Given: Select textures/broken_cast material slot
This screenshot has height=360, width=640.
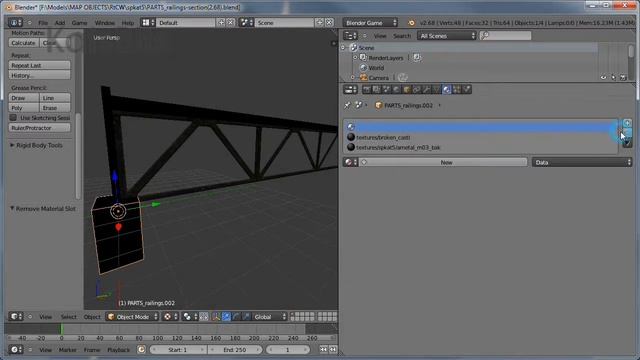Looking at the screenshot, I should (x=481, y=138).
